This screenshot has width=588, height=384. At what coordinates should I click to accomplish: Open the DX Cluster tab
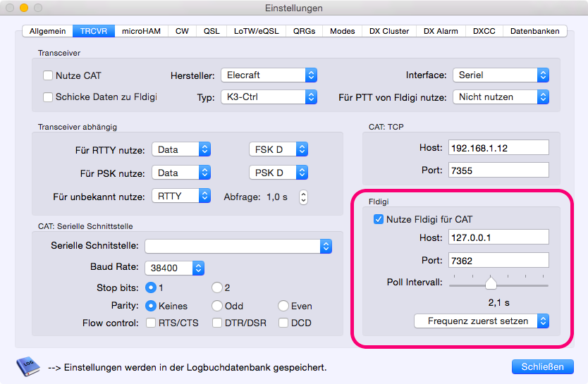click(x=389, y=31)
